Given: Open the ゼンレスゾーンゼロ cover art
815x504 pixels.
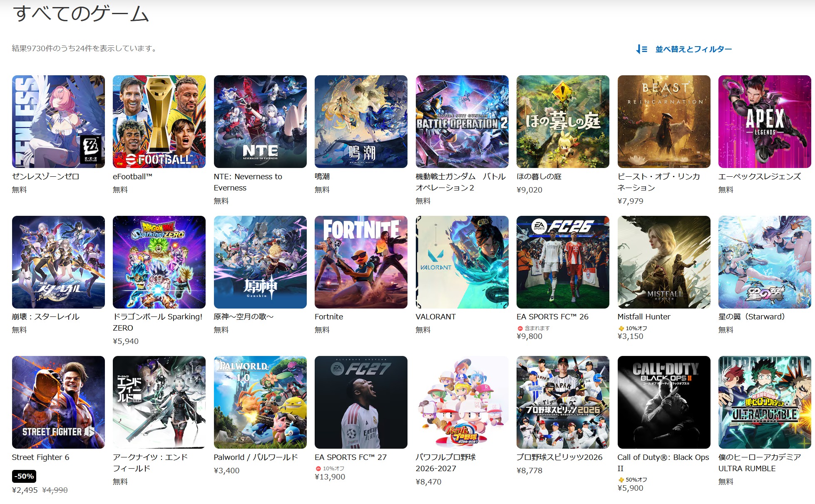Looking at the screenshot, I should 58,121.
